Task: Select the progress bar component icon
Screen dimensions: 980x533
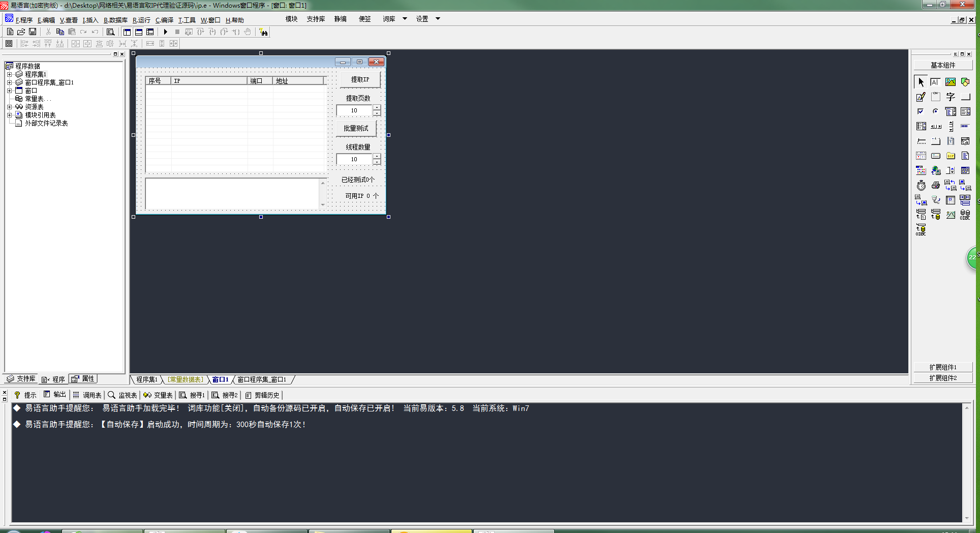Action: tap(965, 126)
